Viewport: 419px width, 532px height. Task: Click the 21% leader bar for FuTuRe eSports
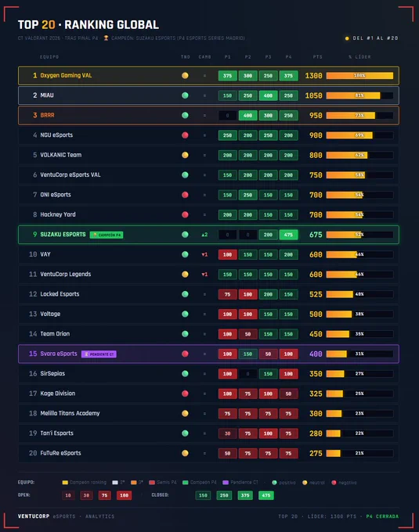click(360, 453)
